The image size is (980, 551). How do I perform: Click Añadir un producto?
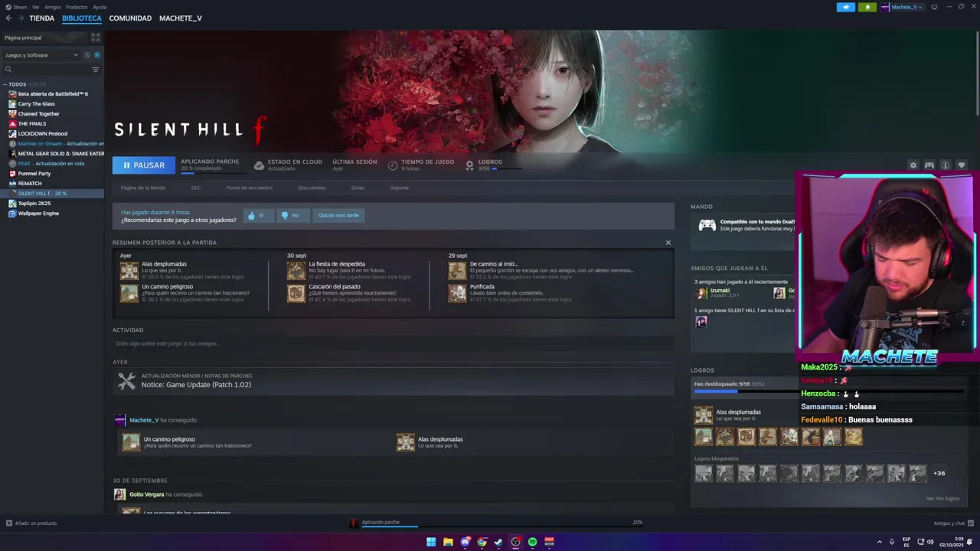coord(31,523)
